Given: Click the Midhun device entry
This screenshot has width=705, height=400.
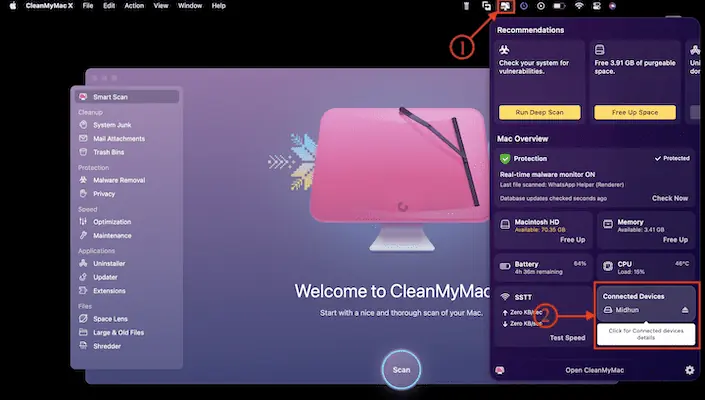Looking at the screenshot, I should [x=627, y=310].
